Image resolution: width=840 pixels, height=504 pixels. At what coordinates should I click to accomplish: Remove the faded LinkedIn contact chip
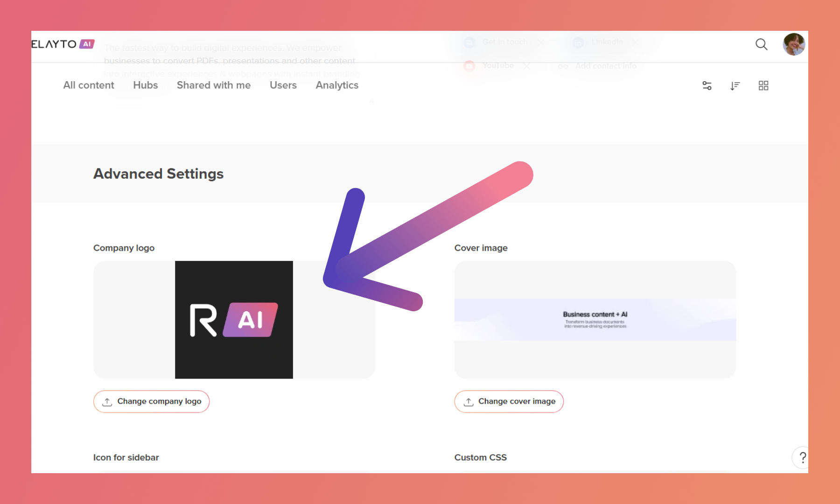[636, 42]
